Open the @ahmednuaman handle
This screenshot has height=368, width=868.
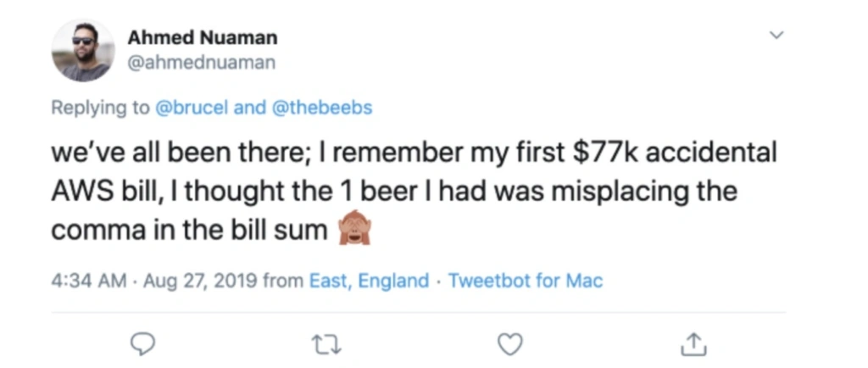[202, 62]
